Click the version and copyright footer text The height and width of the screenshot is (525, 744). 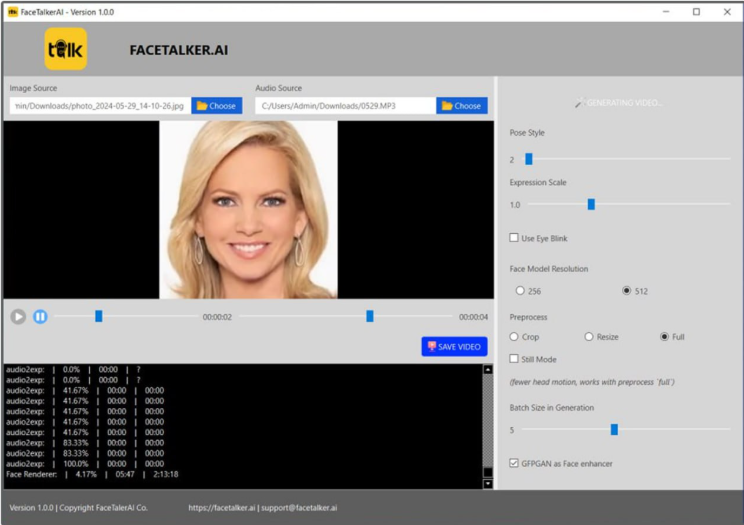79,508
